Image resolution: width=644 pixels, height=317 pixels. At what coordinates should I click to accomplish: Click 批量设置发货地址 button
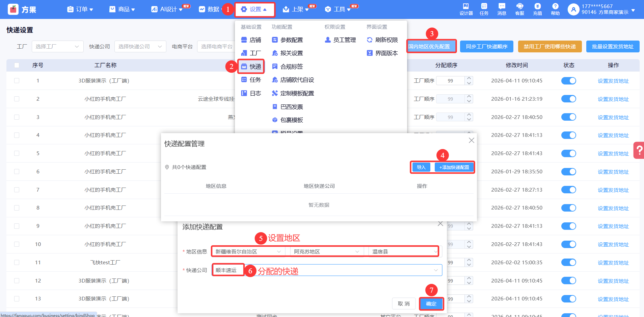613,47
